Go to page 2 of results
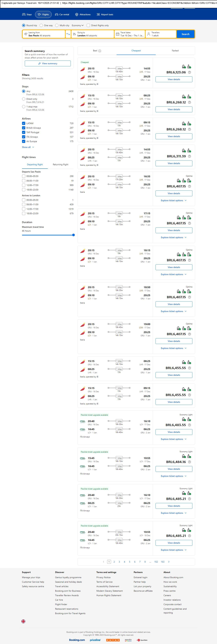 [x=114, y=562]
